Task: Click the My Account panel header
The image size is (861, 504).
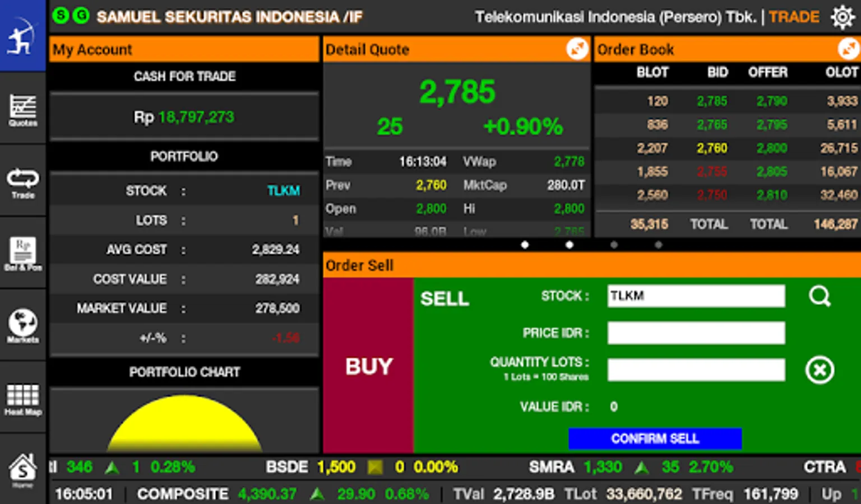Action: (184, 49)
